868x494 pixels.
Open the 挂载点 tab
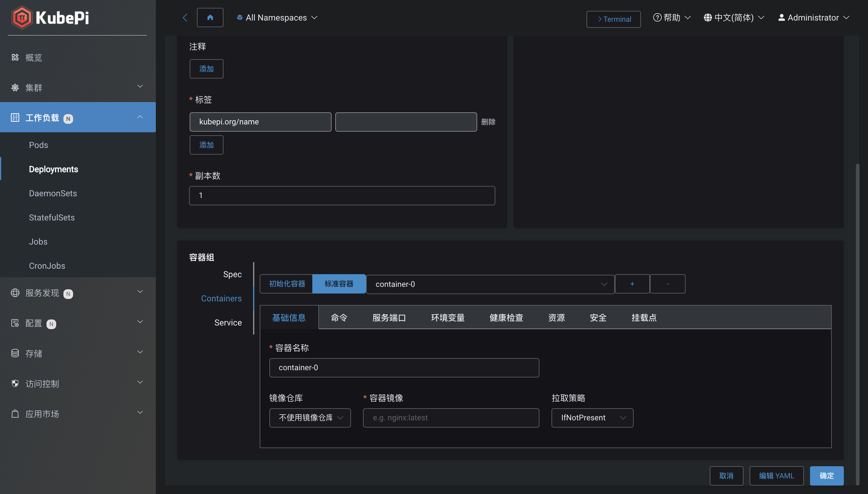point(644,318)
